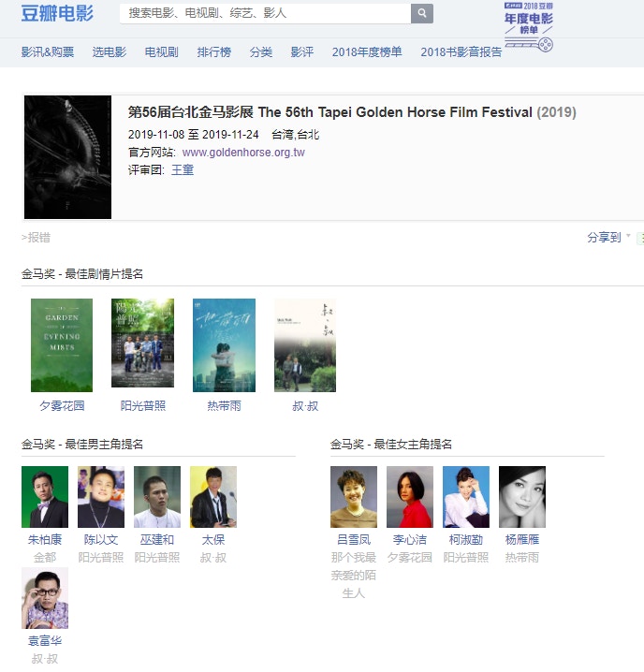Select the 热带雨 poster image
Viewport: 644px width, 672px height.
click(224, 345)
